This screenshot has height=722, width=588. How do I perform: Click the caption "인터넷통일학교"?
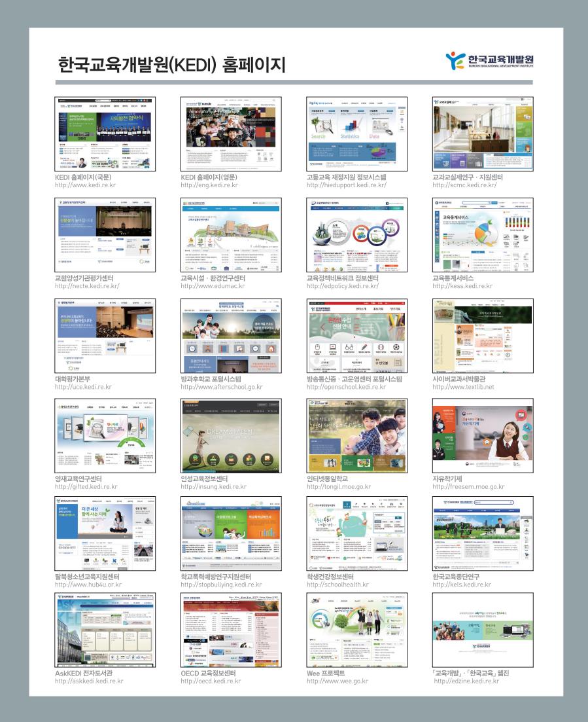click(x=328, y=478)
